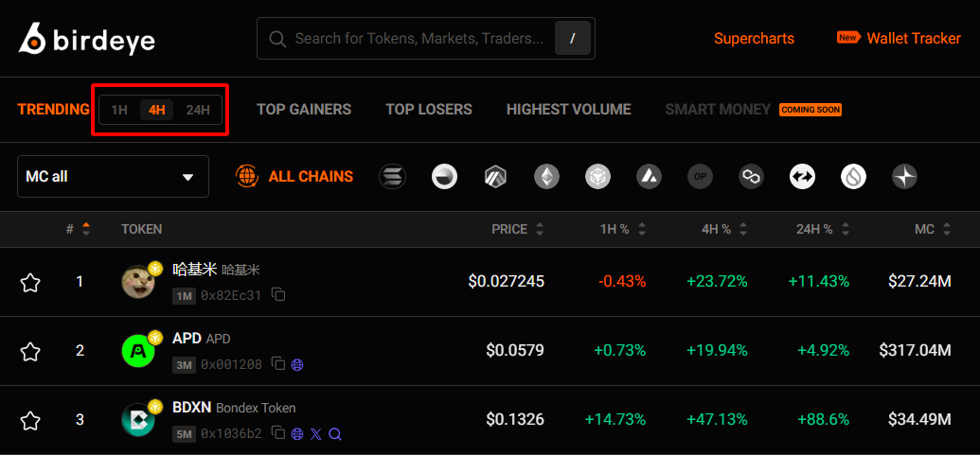980x455 pixels.
Task: Open the BDXN website globe icon
Action: coord(297,434)
